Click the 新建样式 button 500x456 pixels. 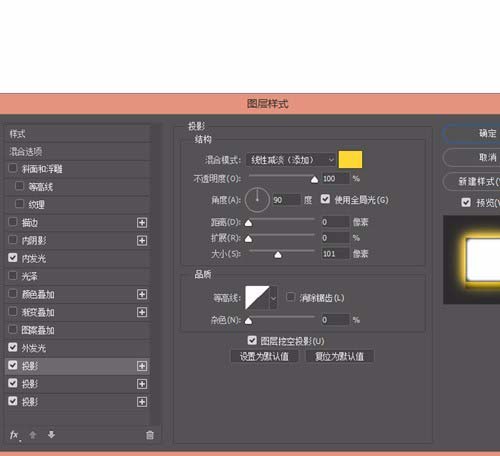click(x=471, y=182)
